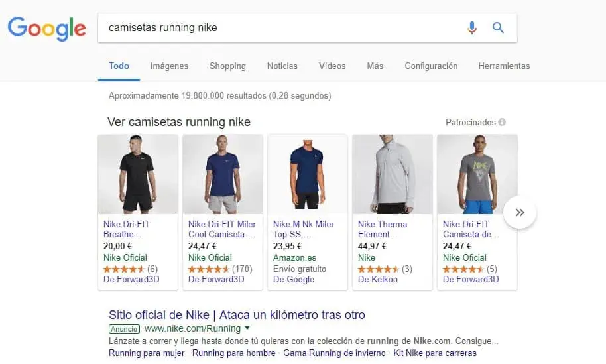
Task: Click the Anuncio ad label
Action: (124, 329)
